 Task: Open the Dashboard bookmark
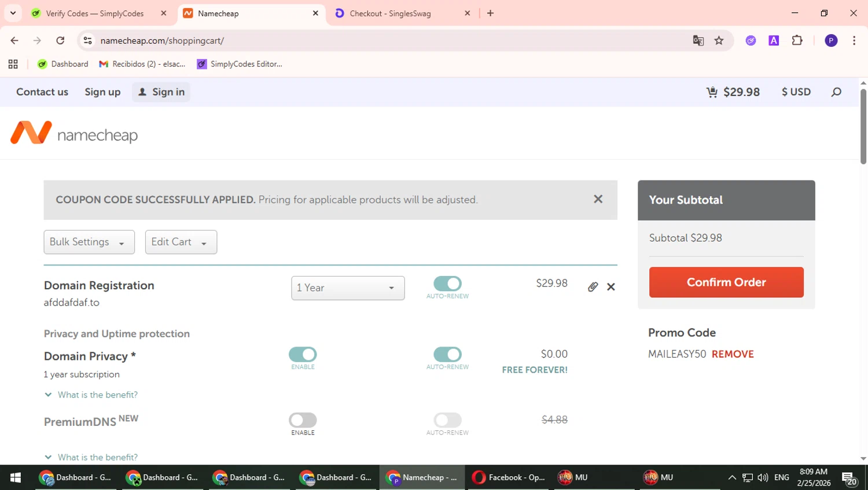pyautogui.click(x=62, y=64)
